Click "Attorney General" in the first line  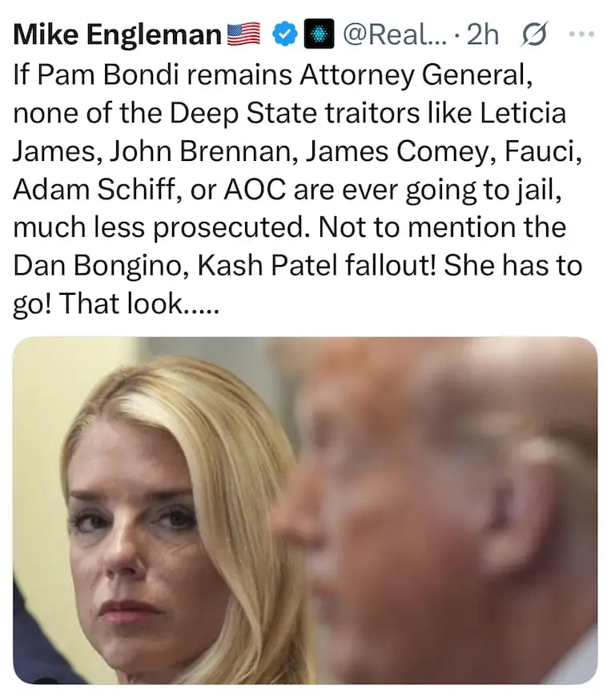pos(416,75)
